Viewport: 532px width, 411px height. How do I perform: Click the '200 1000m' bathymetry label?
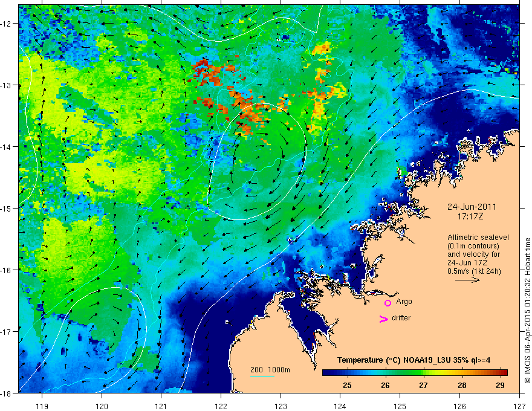click(270, 370)
